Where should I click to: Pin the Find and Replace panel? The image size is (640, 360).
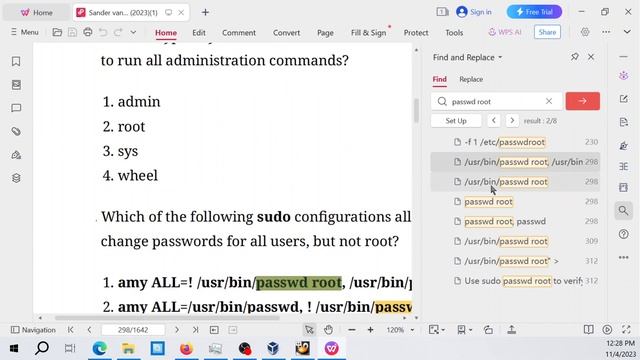(575, 57)
